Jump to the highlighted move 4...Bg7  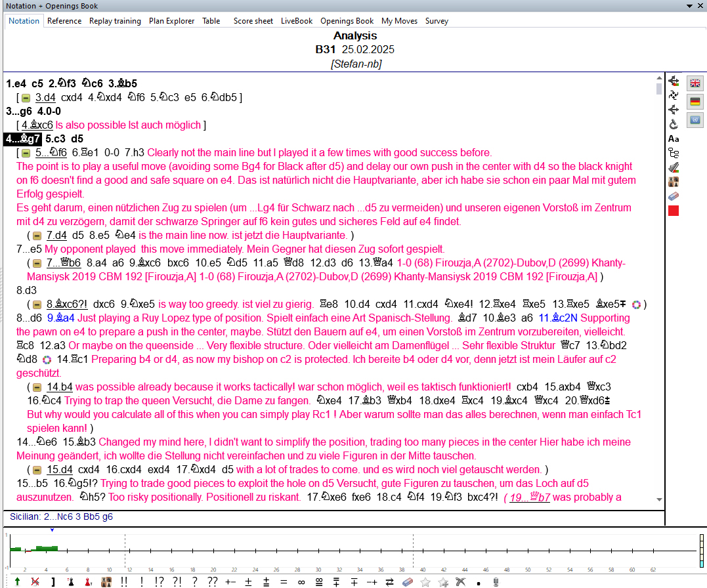(x=23, y=138)
